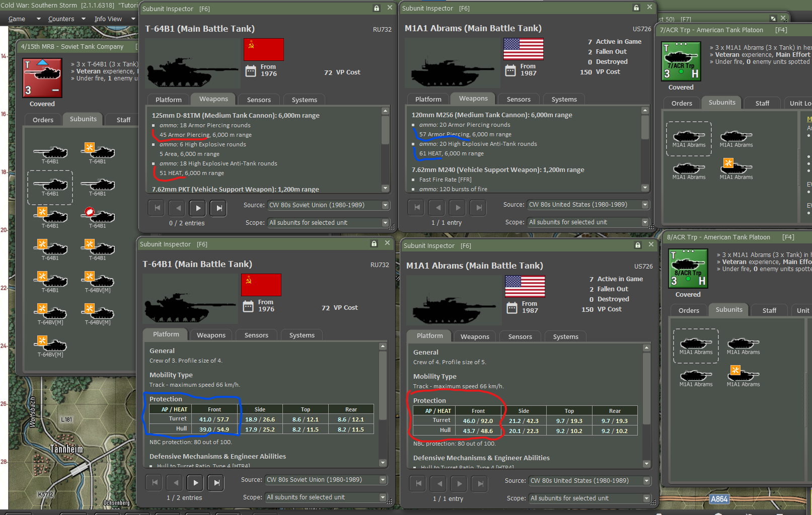Click the 7/ACR Trp unit counter
The image size is (812, 515).
[x=681, y=61]
